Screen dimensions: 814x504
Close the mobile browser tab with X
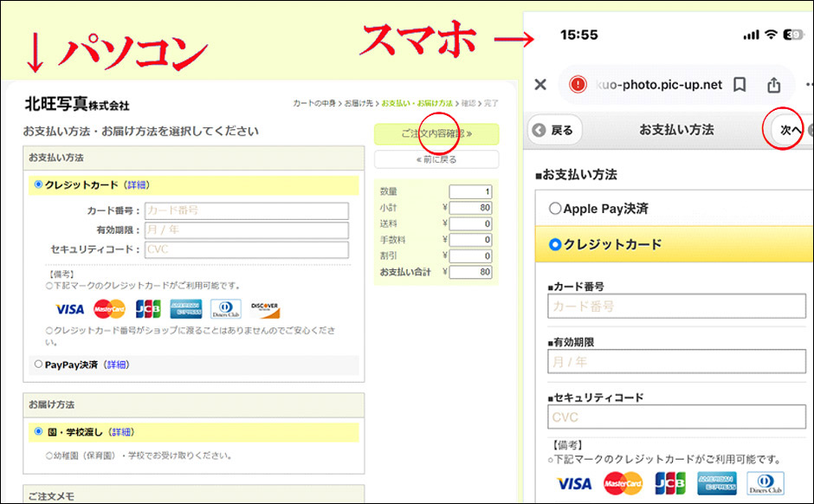(x=540, y=85)
